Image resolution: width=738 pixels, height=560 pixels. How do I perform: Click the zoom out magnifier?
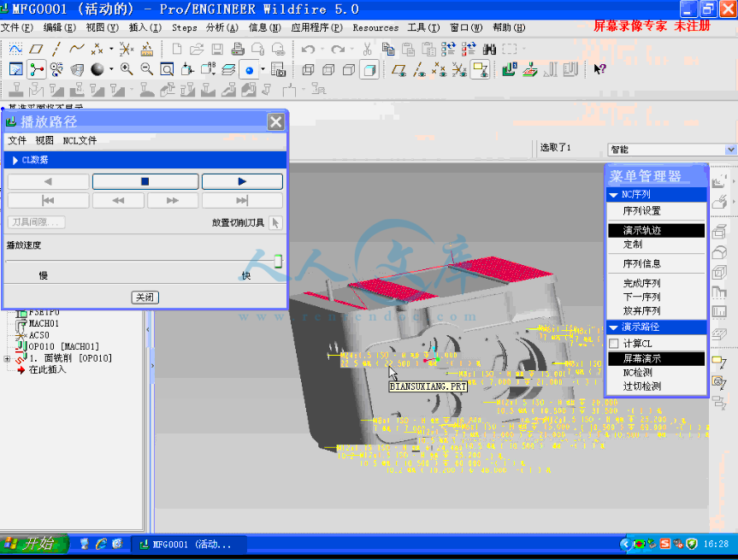147,69
